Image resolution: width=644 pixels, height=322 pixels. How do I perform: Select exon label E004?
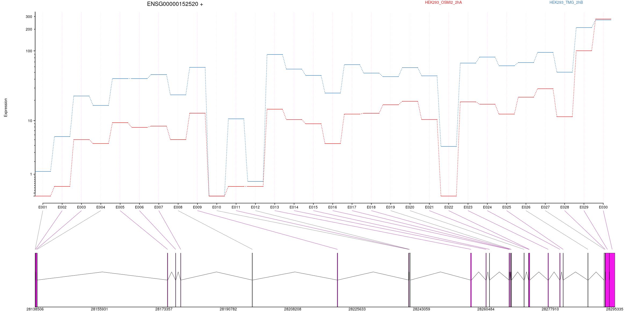101,207
